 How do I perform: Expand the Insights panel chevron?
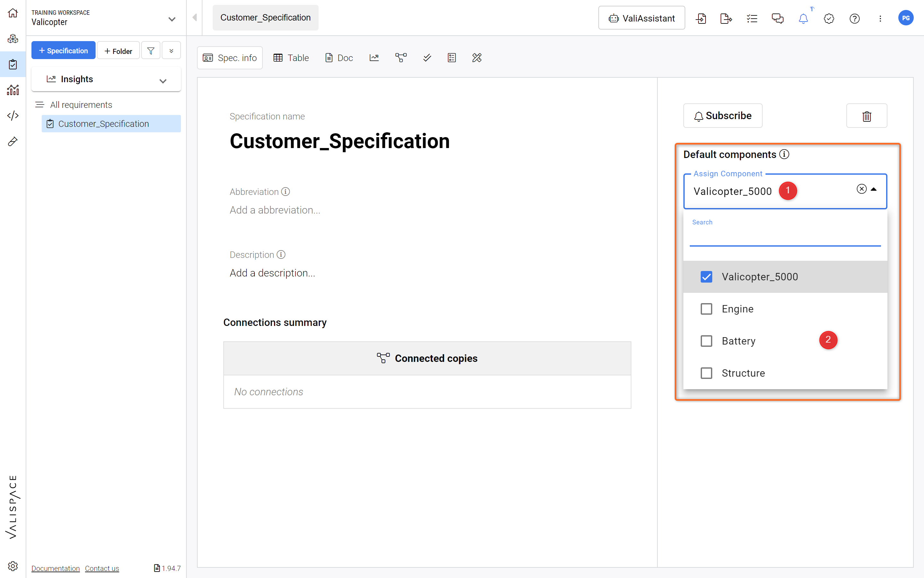pyautogui.click(x=163, y=81)
